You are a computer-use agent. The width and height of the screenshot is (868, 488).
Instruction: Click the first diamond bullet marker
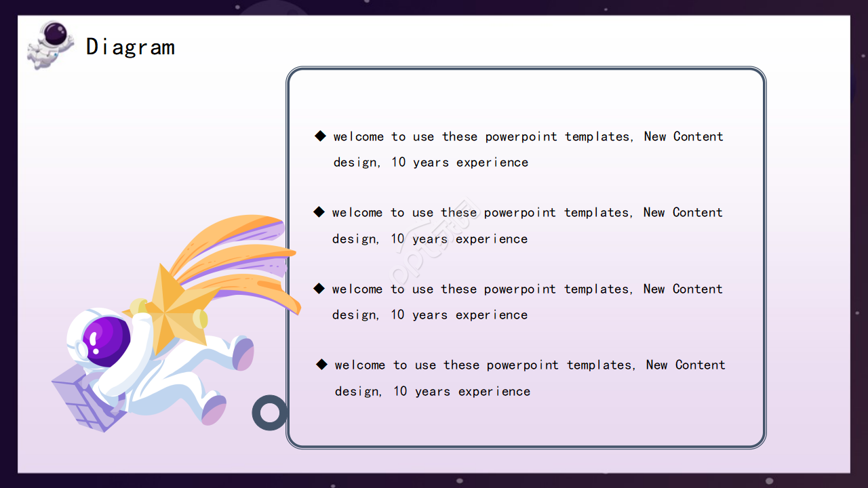[x=320, y=136]
